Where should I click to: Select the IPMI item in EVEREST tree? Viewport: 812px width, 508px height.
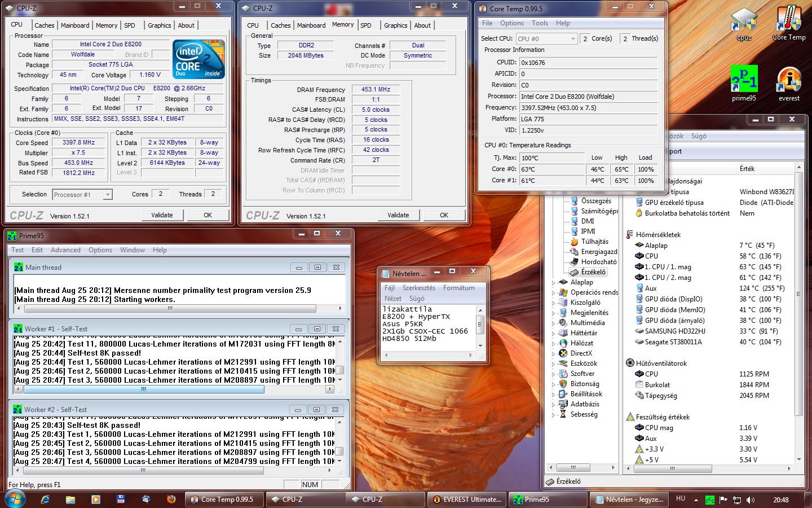tap(588, 231)
